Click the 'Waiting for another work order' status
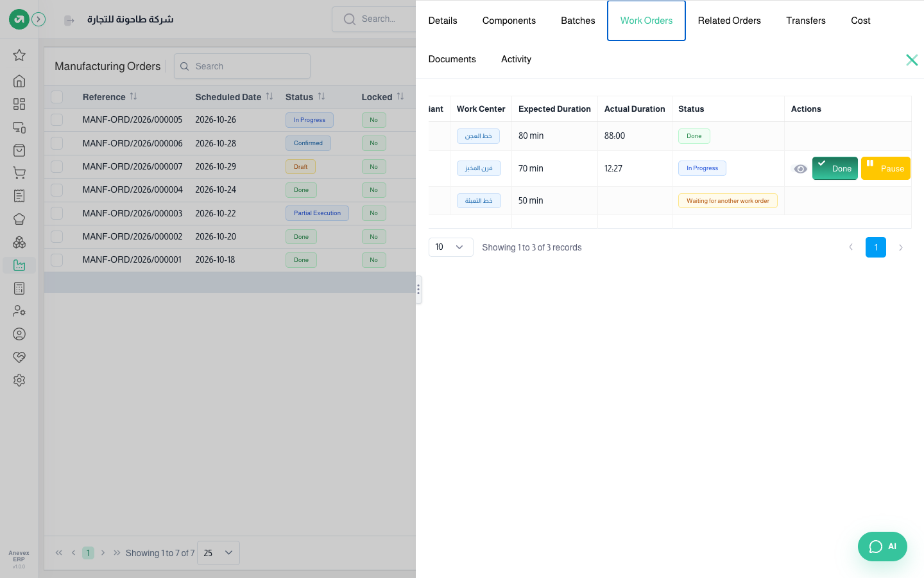The height and width of the screenshot is (578, 924). tap(728, 201)
